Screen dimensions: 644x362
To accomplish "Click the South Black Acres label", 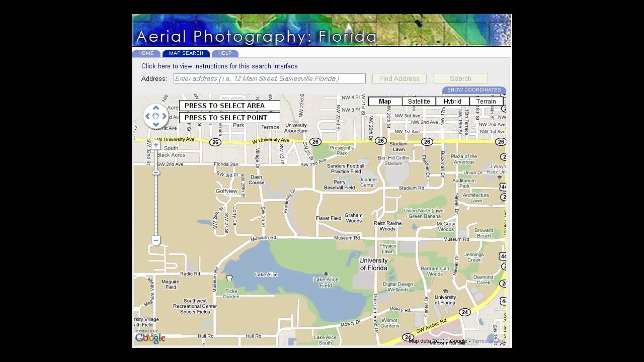I will coord(171,151).
